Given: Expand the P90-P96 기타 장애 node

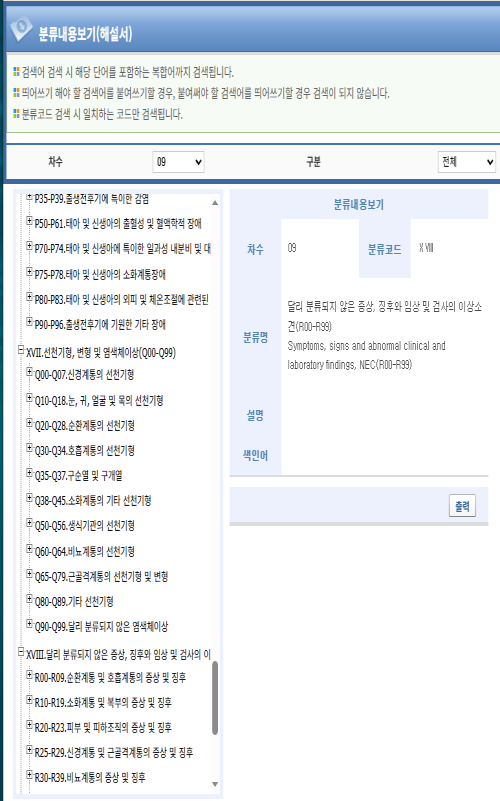Looking at the screenshot, I should pos(30,322).
